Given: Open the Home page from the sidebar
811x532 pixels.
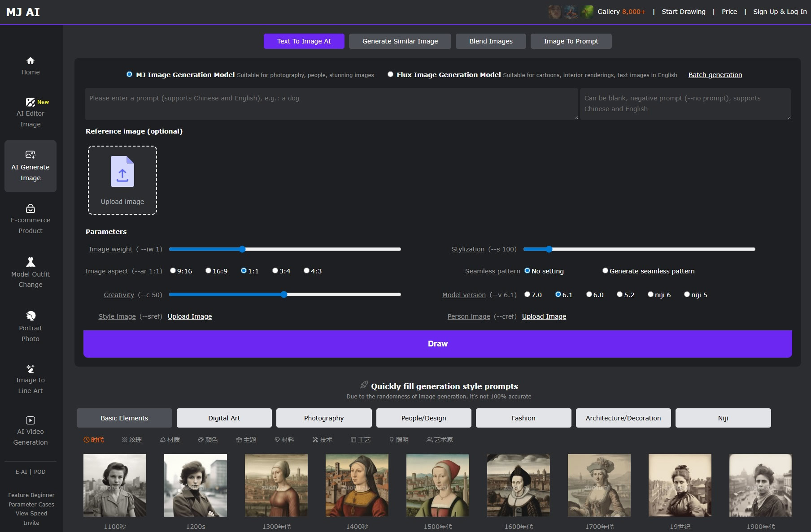Looking at the screenshot, I should 31,66.
